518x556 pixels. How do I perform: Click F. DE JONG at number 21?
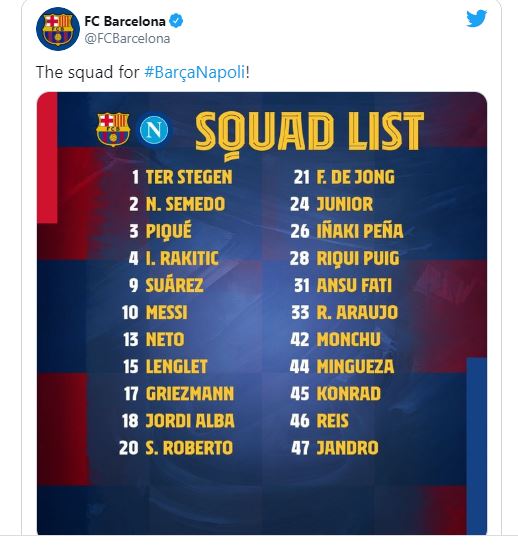click(355, 177)
